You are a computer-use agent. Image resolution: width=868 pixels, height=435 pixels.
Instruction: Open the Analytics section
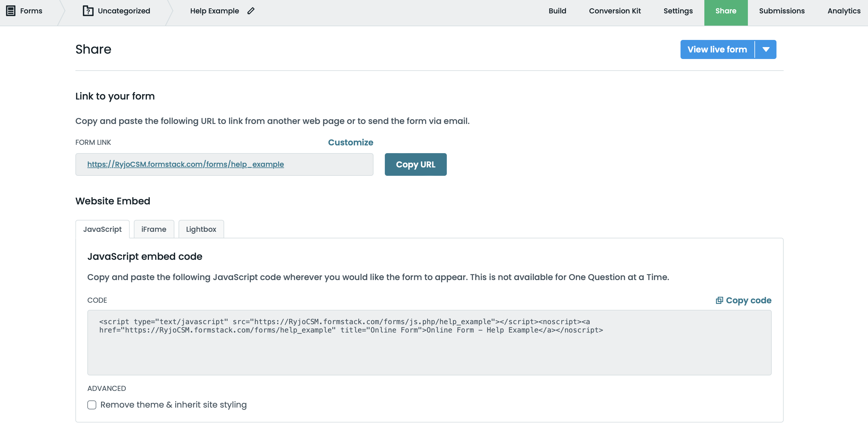(843, 10)
